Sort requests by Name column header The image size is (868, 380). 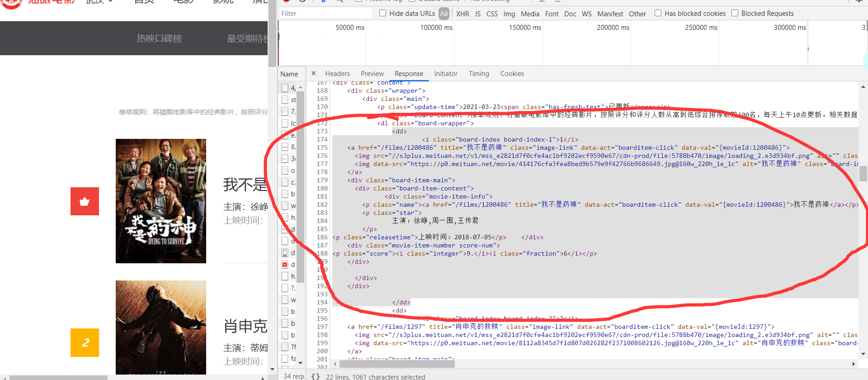tap(289, 74)
